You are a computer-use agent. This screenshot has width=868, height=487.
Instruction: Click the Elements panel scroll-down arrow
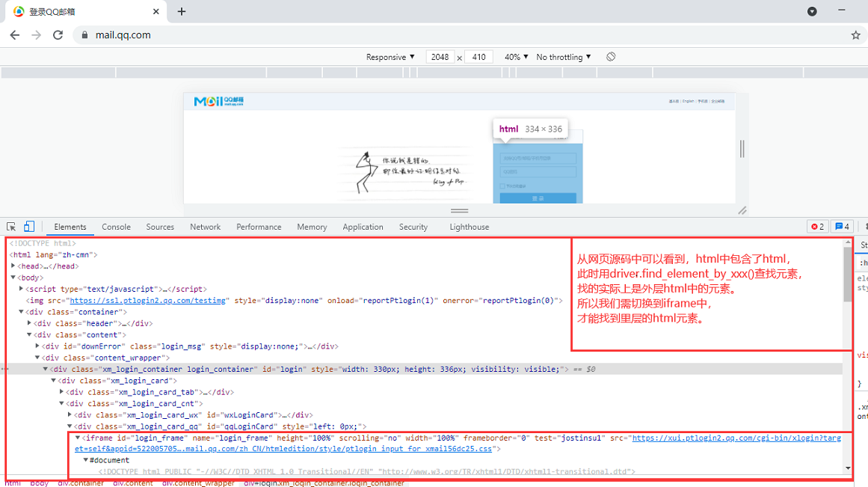coord(848,468)
